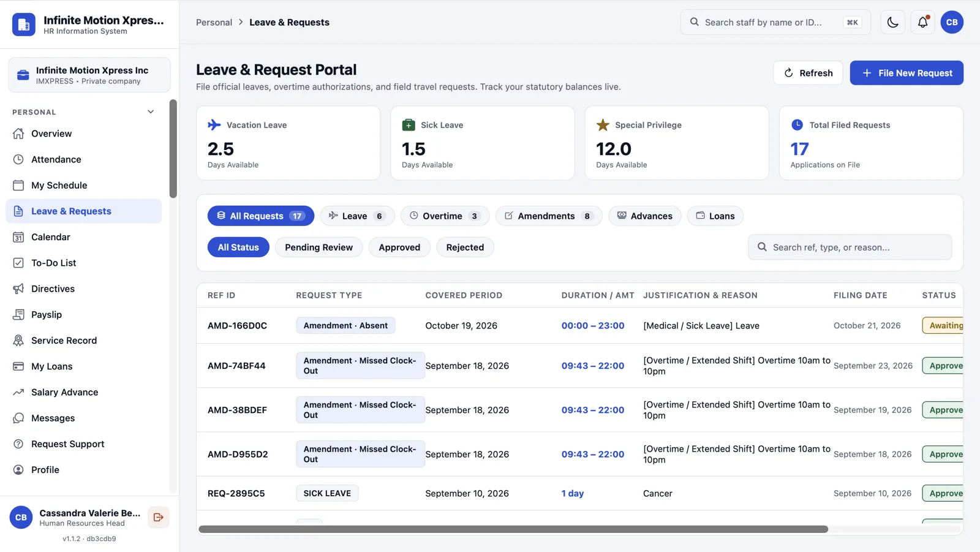Filter by Rejected status

(x=465, y=248)
